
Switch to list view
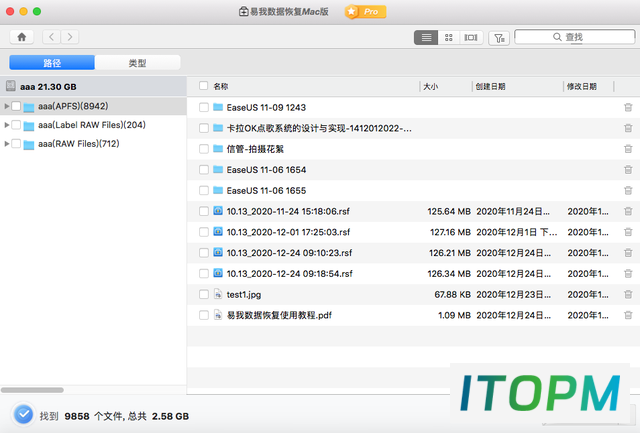pos(426,38)
